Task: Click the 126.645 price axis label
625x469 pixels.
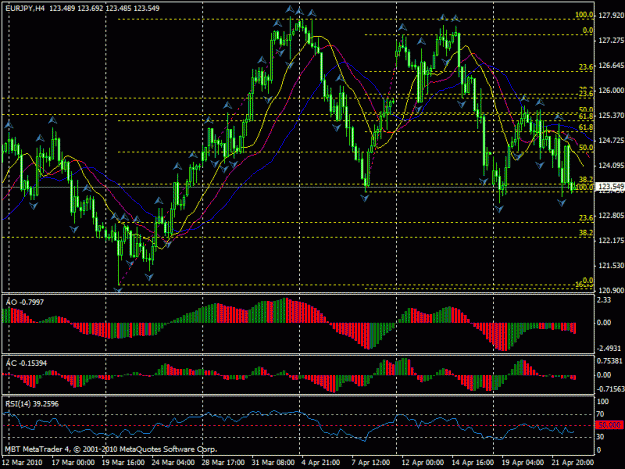Action: coord(611,65)
